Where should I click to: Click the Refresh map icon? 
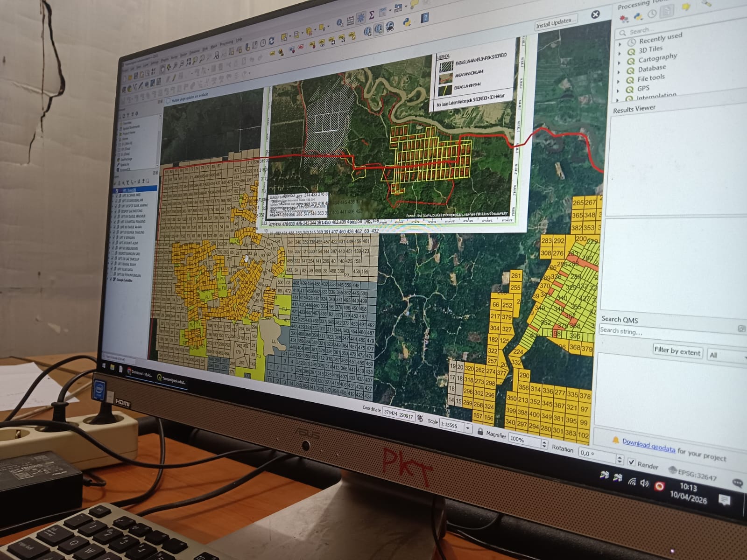(x=272, y=41)
